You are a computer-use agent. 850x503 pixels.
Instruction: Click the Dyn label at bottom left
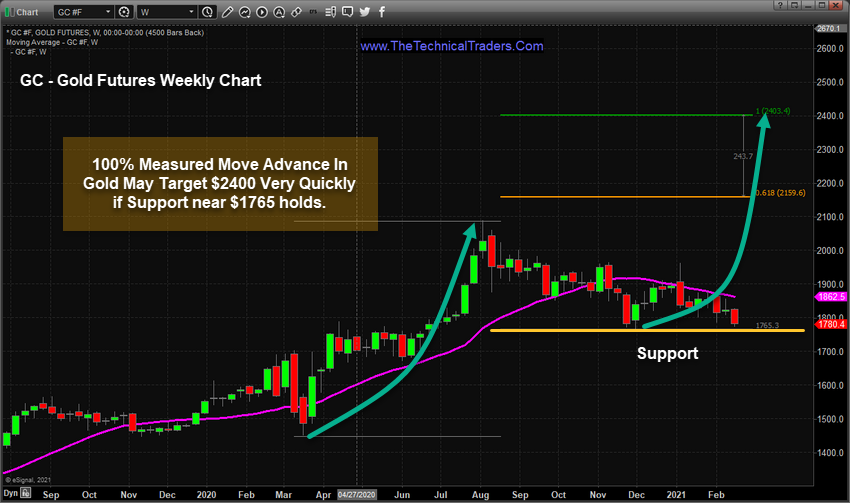(x=10, y=494)
